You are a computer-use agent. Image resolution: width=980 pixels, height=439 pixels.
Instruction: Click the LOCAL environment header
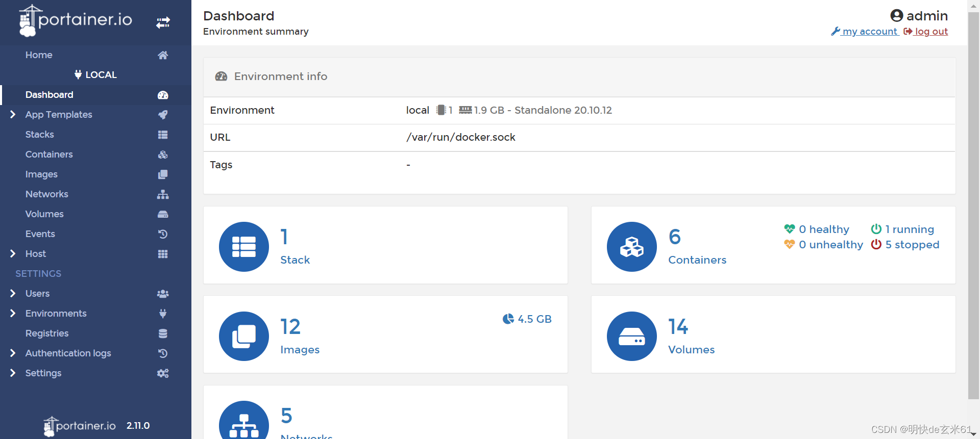(x=96, y=75)
